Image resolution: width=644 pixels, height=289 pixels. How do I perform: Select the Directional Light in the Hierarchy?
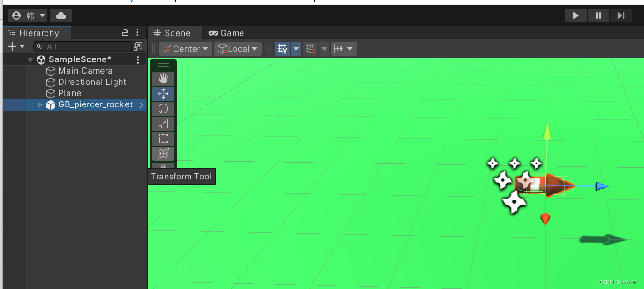coord(92,82)
